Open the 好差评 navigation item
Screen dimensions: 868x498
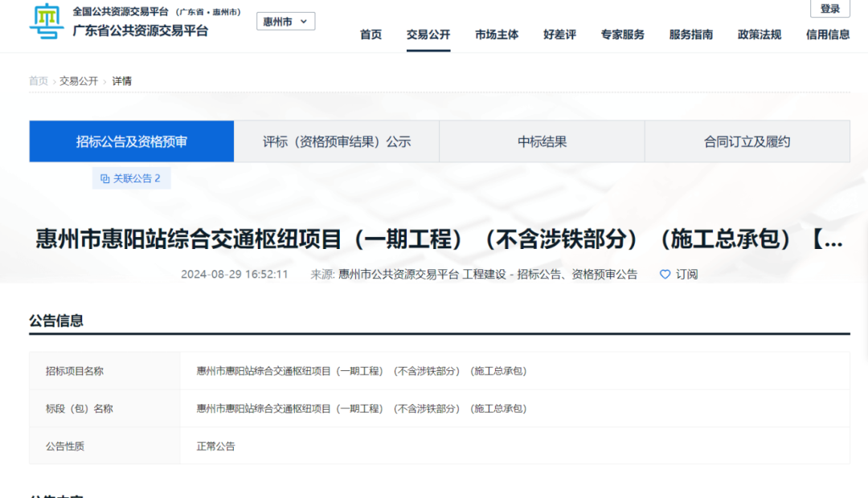pyautogui.click(x=559, y=35)
